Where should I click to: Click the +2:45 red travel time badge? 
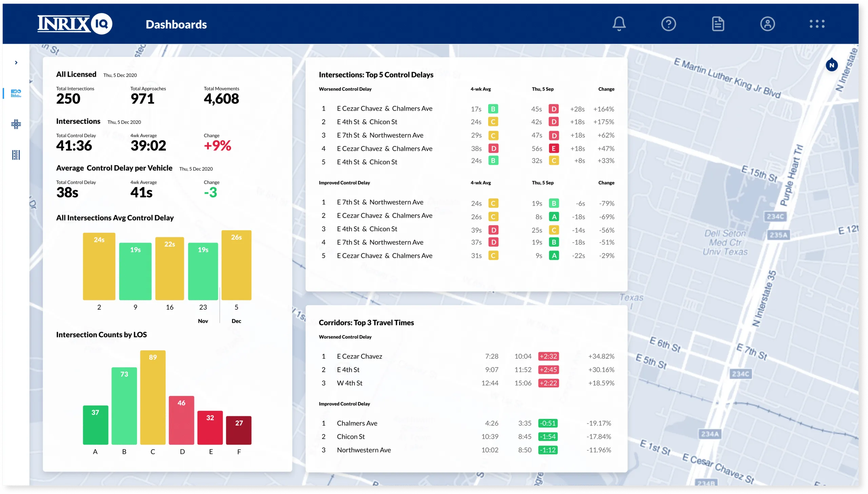coord(548,369)
